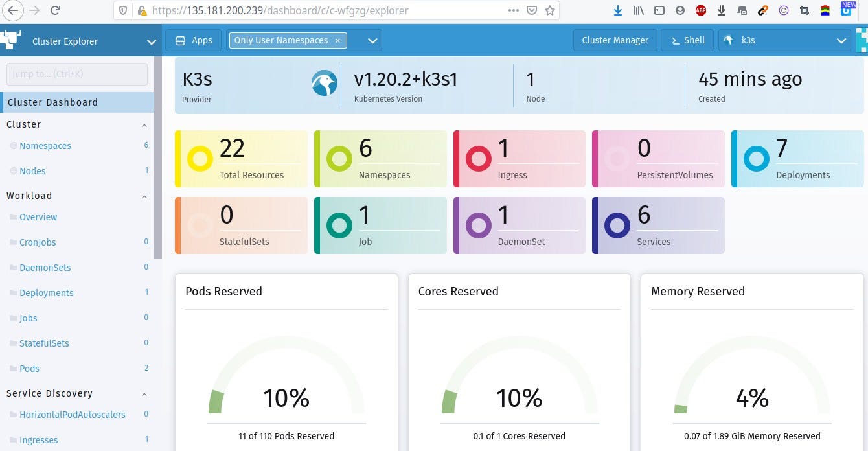Open Pods in the sidebar
The image size is (868, 451).
tap(29, 369)
